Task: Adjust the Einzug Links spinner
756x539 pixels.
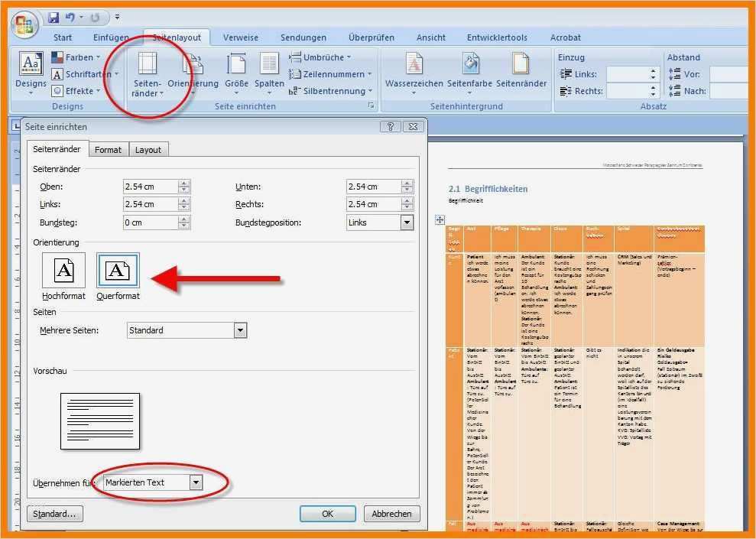Action: (x=654, y=74)
